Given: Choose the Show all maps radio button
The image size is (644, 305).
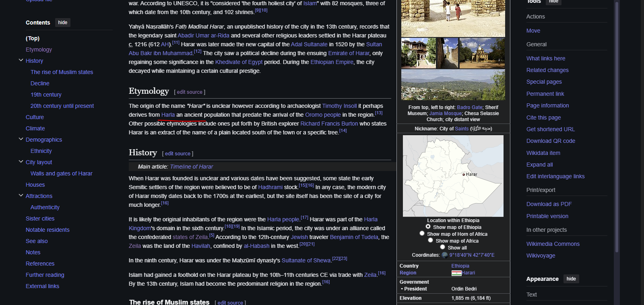Looking at the screenshot, I should pyautogui.click(x=442, y=247).
